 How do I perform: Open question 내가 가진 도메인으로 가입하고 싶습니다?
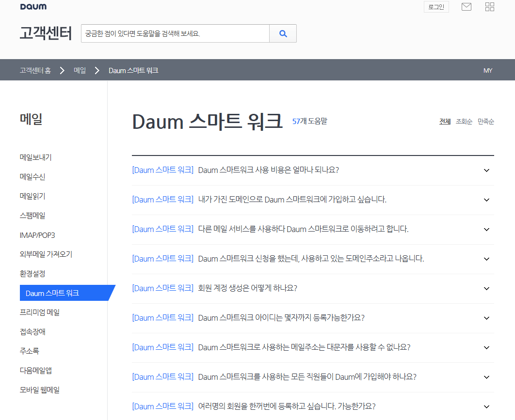(292, 200)
